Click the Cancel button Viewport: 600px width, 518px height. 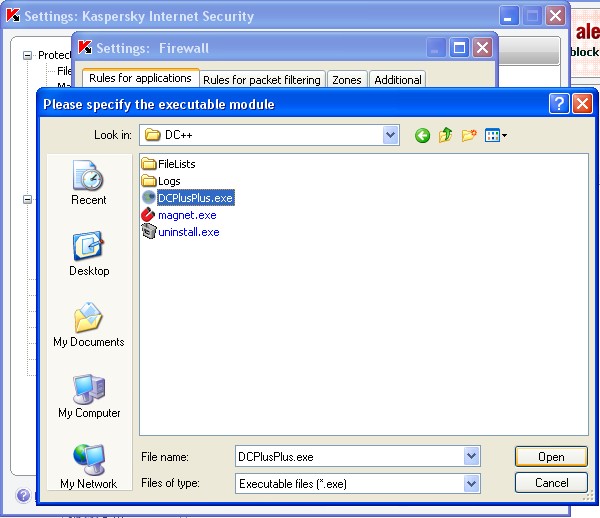click(x=551, y=483)
